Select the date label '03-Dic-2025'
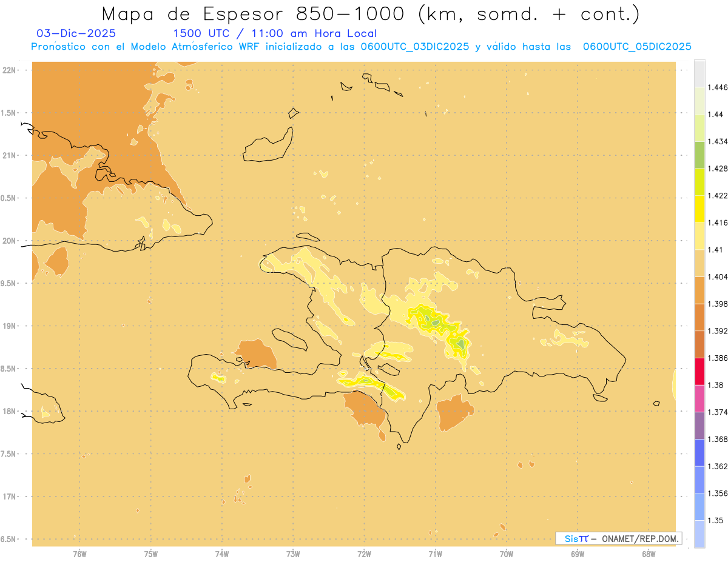 (76, 33)
